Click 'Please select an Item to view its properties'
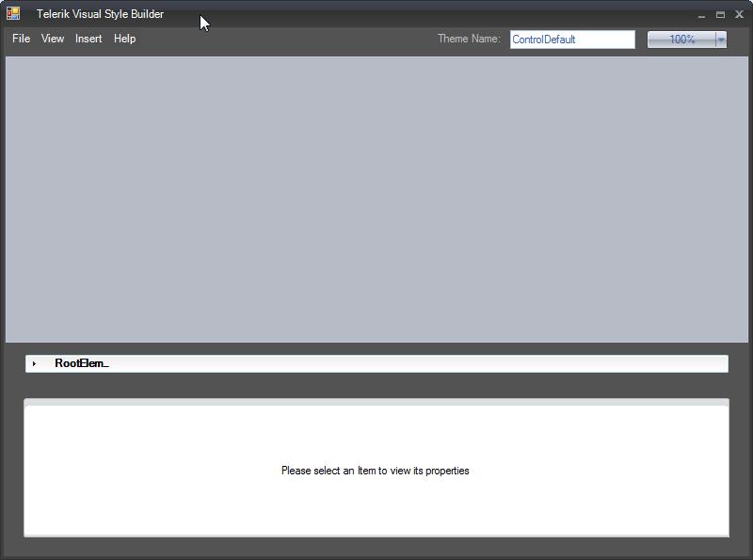Viewport: 753px width, 560px height. [375, 471]
